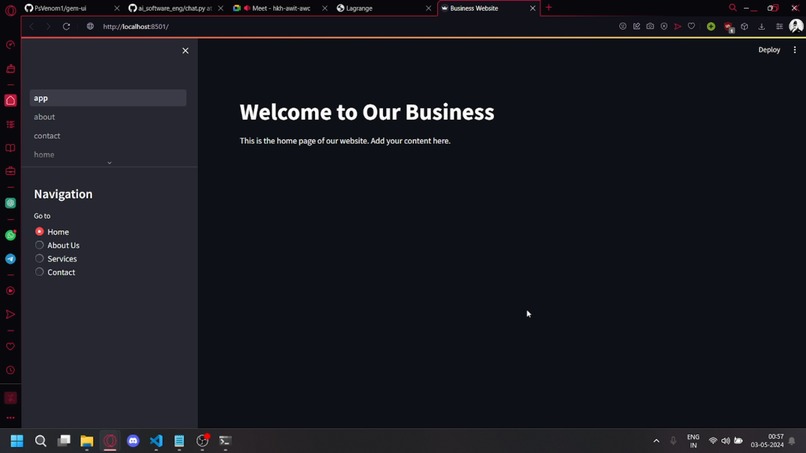Open the profile avatar picture
The width and height of the screenshot is (806, 453).
(x=796, y=26)
